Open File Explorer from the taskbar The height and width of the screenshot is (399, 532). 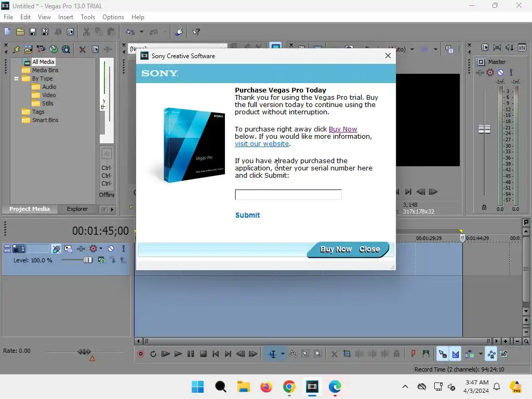pyautogui.click(x=243, y=387)
